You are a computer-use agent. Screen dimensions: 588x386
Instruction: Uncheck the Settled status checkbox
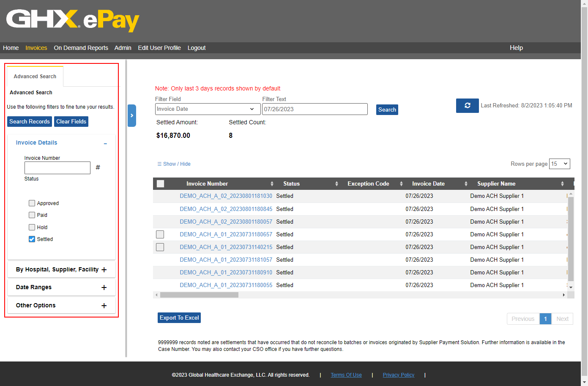pos(32,239)
